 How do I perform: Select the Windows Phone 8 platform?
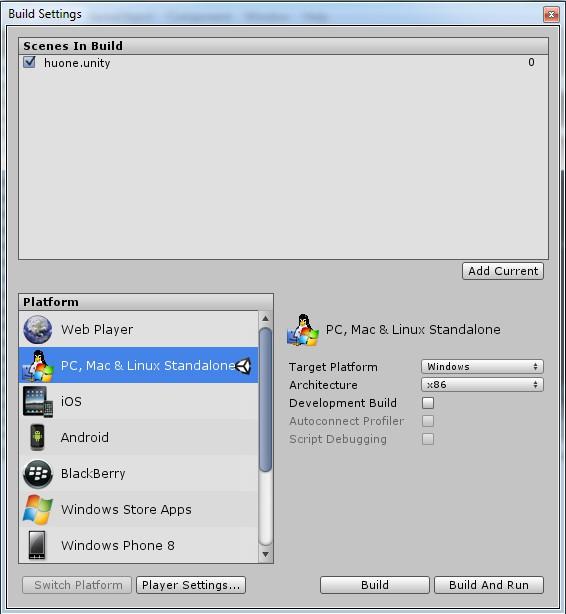point(138,545)
